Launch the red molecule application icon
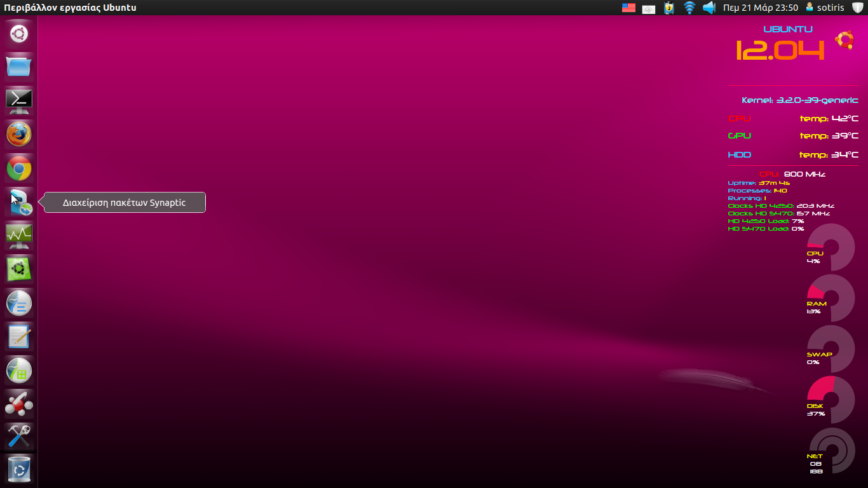 pos(19,403)
